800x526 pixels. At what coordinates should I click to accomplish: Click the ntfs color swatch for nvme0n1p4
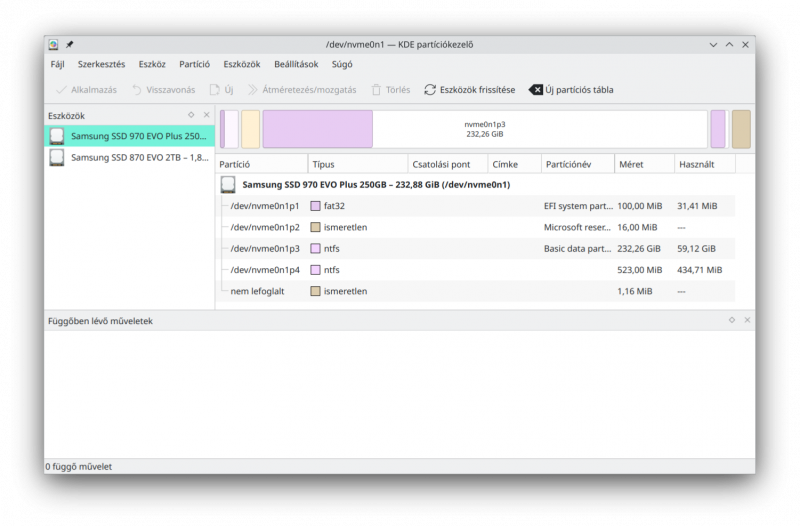point(315,270)
